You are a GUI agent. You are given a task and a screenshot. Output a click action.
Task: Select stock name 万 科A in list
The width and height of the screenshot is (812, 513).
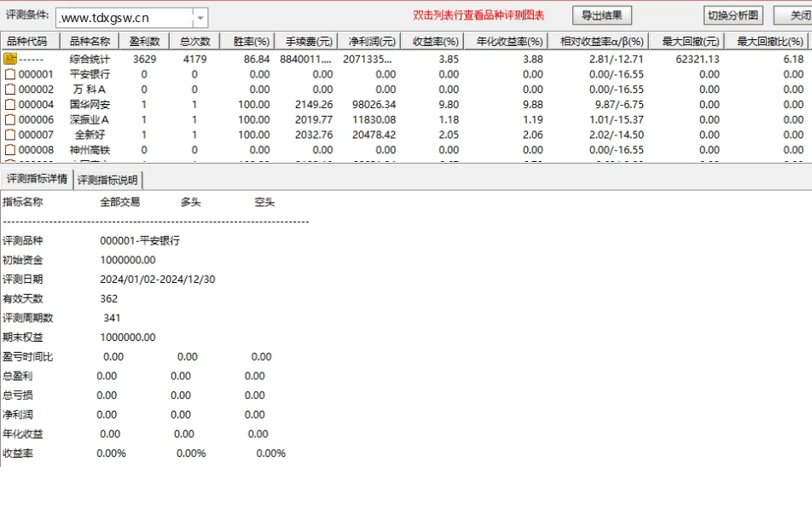point(90,89)
